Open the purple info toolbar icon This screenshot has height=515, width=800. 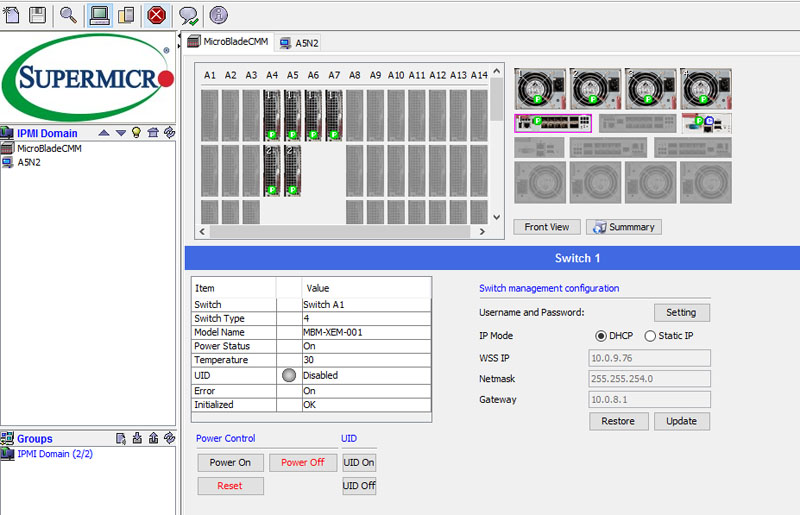(x=218, y=14)
